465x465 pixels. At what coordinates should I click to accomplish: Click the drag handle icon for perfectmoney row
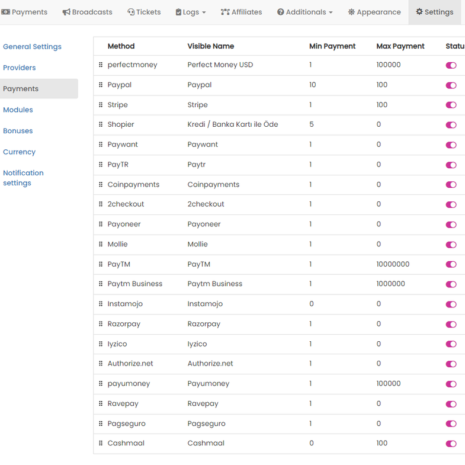(100, 65)
